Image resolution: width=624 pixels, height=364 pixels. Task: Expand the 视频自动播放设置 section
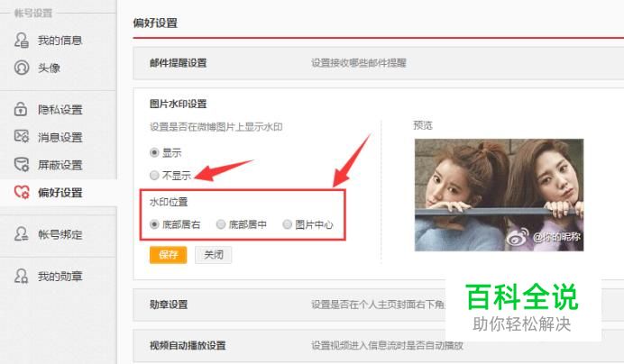coord(379,345)
